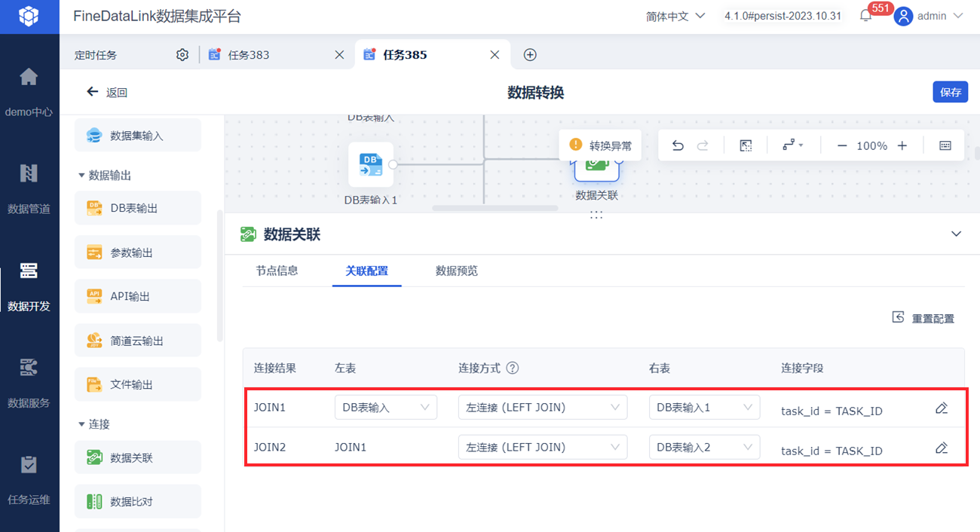980x532 pixels.
Task: Open the layout direction dropdown
Action: [x=792, y=145]
